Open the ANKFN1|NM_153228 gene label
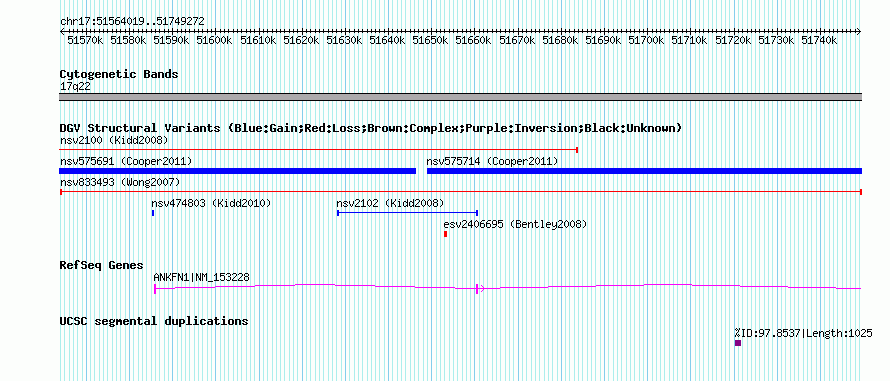890x381 pixels. pyautogui.click(x=201, y=278)
